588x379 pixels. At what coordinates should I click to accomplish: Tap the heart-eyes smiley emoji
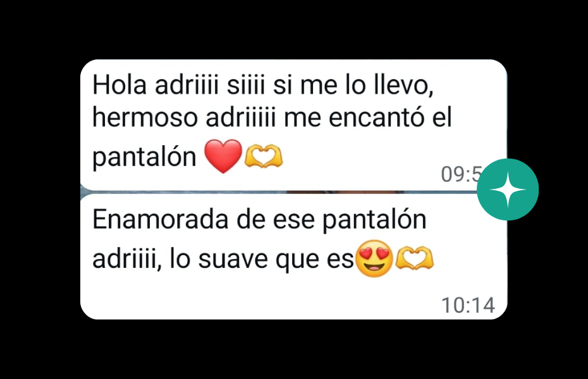(x=374, y=258)
